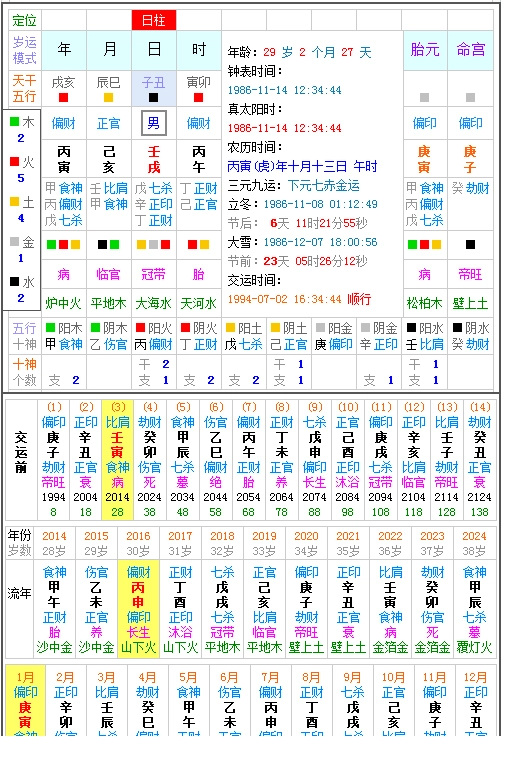Select the orange 庚寅 胎元 pillar
Viewport: 509px width, 771px height.
coord(424,159)
